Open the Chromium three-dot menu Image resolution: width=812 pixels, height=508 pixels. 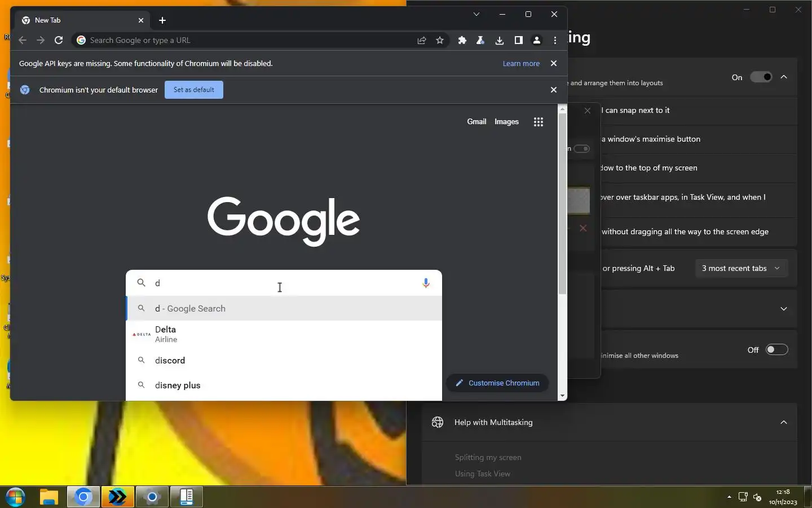click(x=555, y=40)
